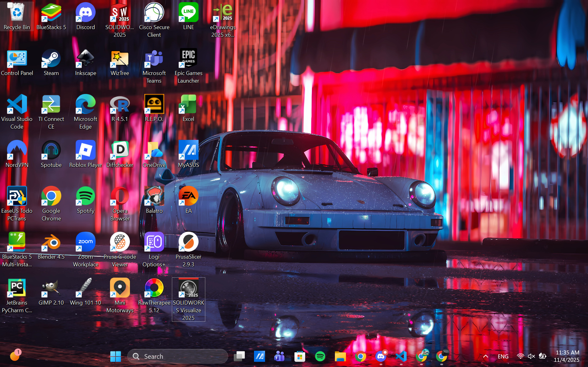Toggle Task View from the taskbar
This screenshot has height=367, width=588.
click(239, 356)
